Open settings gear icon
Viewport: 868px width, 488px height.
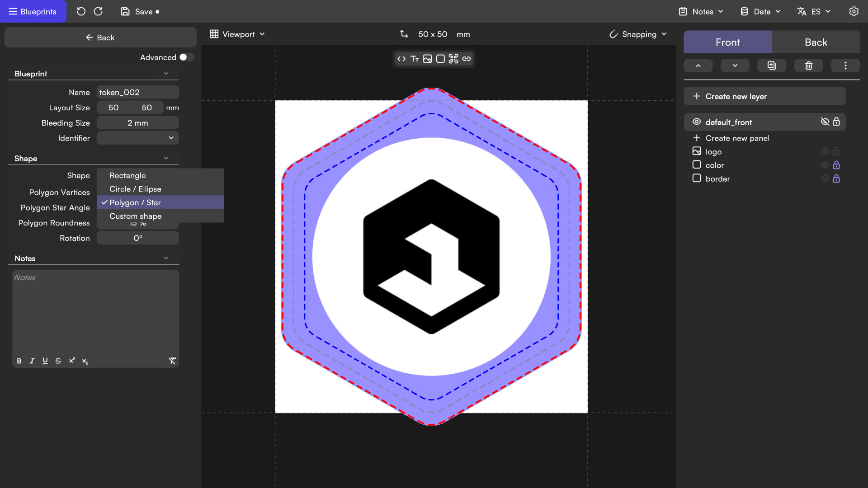[x=854, y=11]
